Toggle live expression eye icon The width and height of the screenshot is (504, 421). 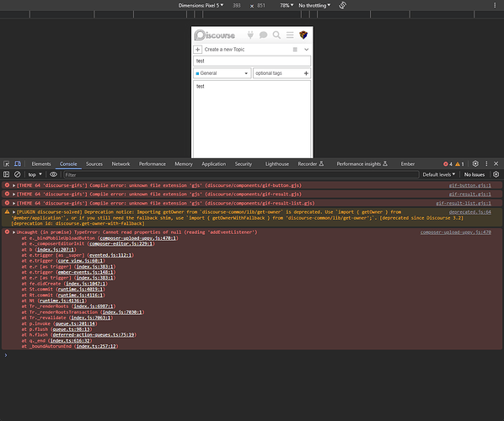coord(53,174)
